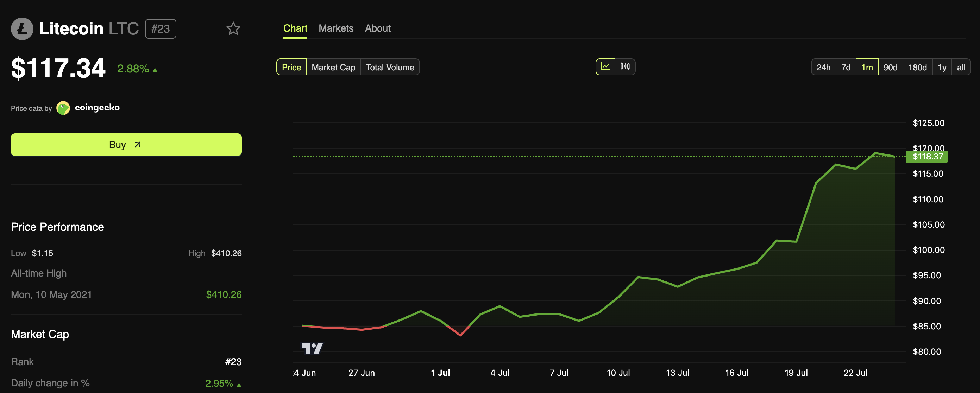Screen dimensions: 980x393
Task: Select the 24h time range
Action: pyautogui.click(x=824, y=67)
